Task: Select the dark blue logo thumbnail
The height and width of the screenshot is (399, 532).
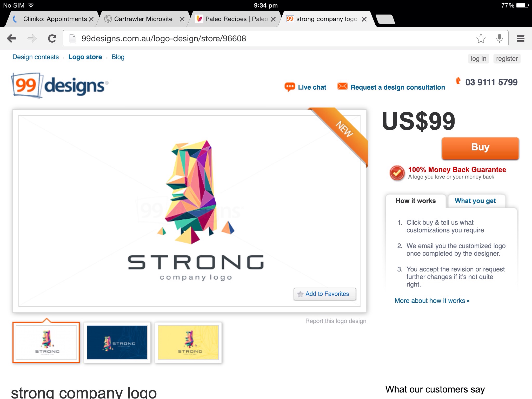Action: [117, 342]
